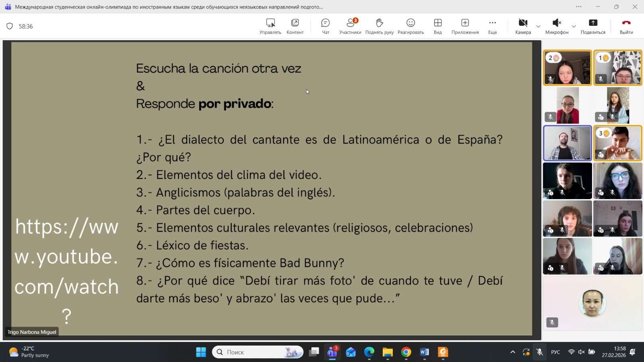This screenshot has width=644, height=362.
Task: Toggle the taskbar microphone mute icon
Action: (x=540, y=352)
